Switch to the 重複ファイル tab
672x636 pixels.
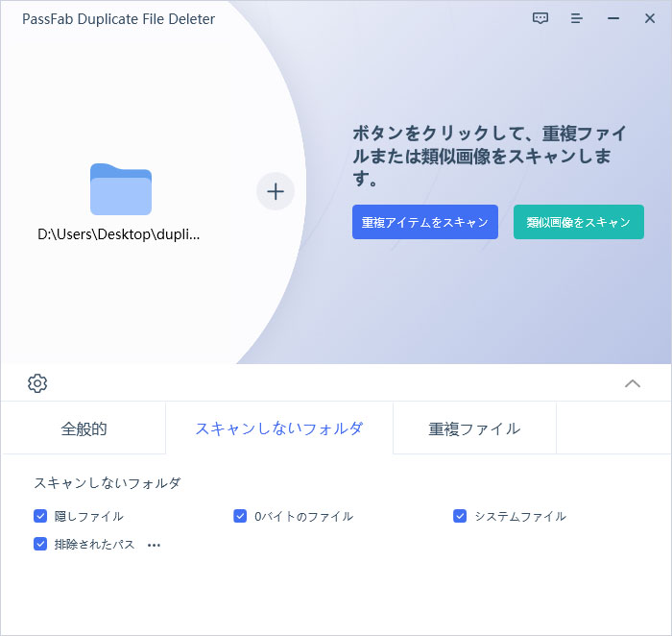click(474, 428)
